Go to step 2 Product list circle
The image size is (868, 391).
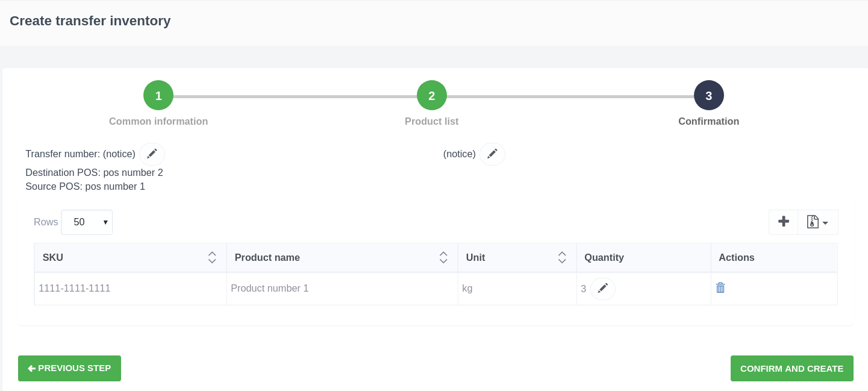tap(432, 95)
